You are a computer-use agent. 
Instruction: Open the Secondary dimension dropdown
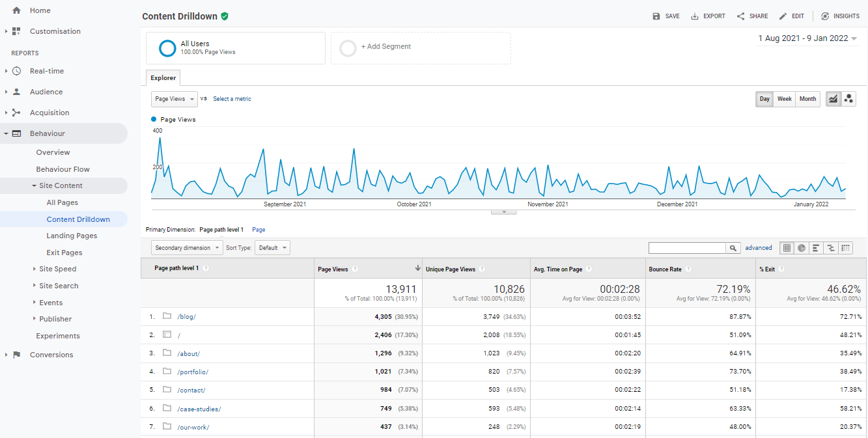187,247
